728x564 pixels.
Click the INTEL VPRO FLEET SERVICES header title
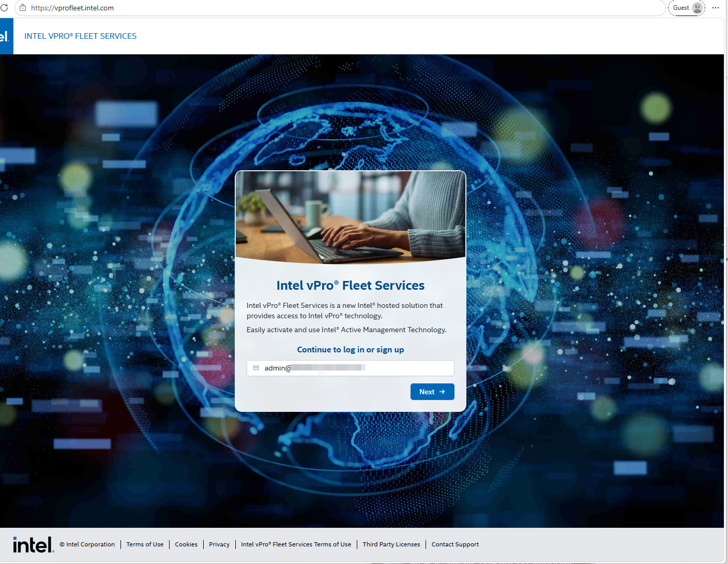tap(81, 36)
